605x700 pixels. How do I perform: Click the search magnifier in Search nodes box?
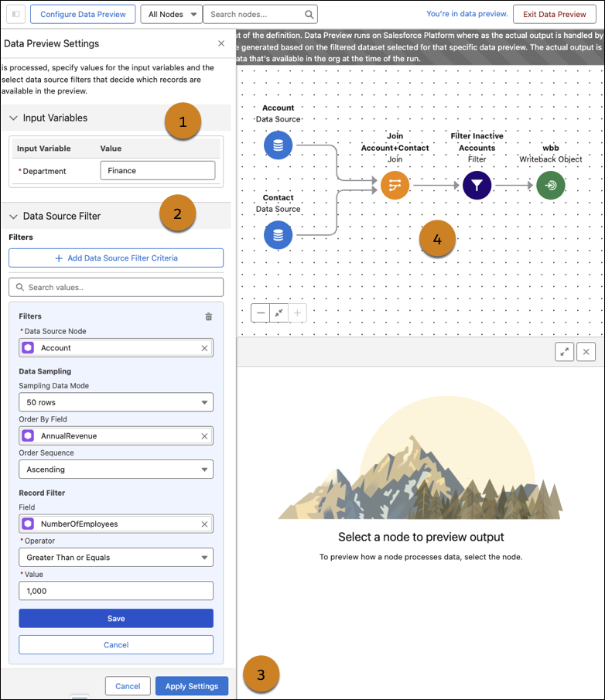[309, 14]
